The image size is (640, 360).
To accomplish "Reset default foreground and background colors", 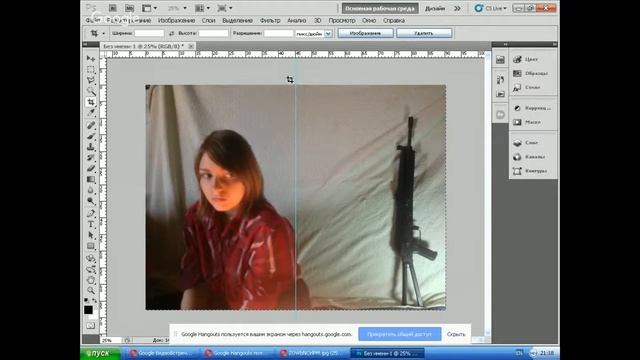I will tap(86, 301).
